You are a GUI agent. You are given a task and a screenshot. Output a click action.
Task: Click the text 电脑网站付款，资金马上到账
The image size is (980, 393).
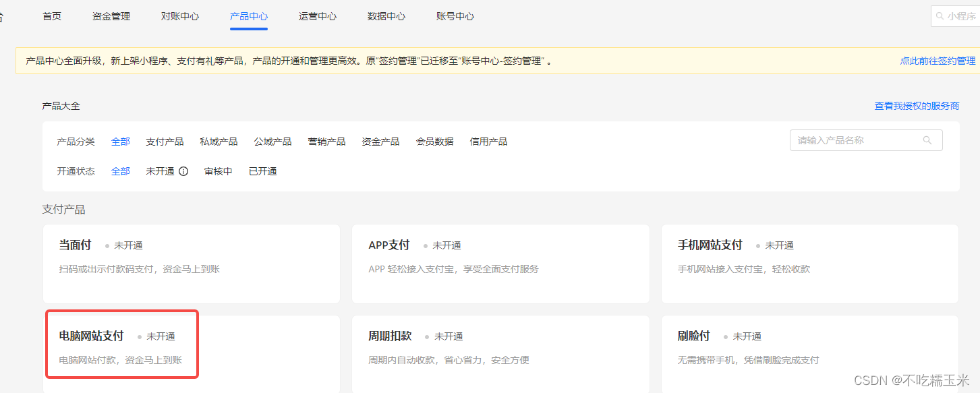tap(120, 360)
